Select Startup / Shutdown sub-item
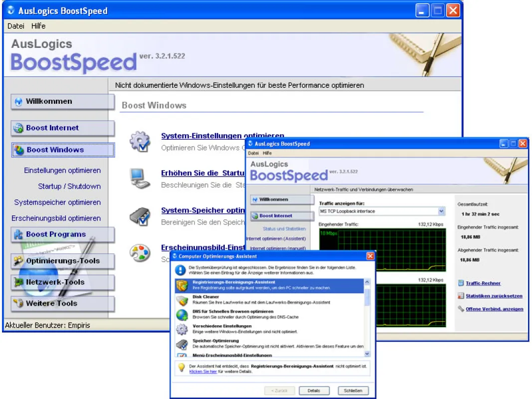The width and height of the screenshot is (532, 399). [x=69, y=187]
